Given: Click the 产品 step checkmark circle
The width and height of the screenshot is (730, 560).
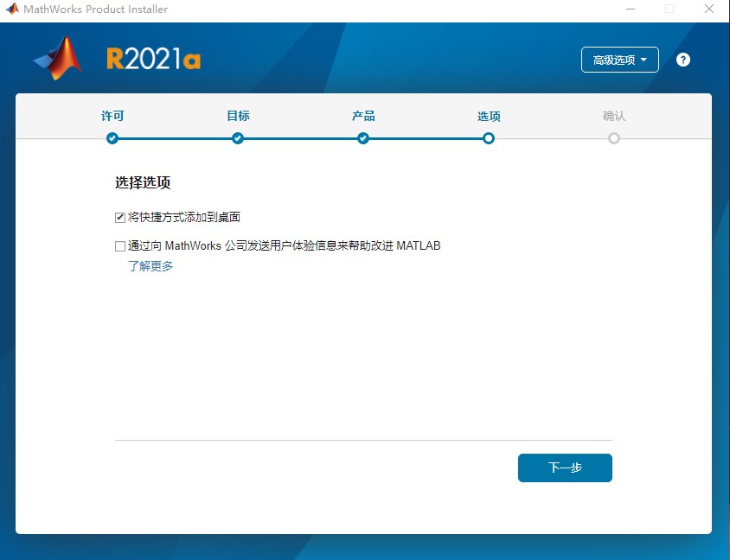Looking at the screenshot, I should (x=363, y=138).
